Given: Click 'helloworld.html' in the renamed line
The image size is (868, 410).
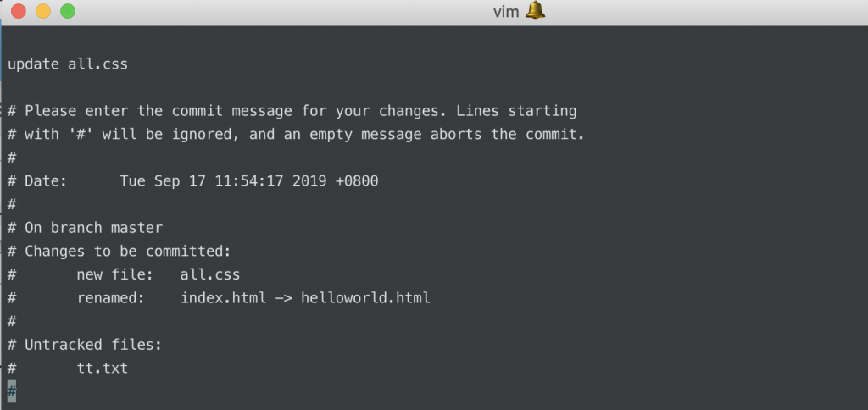Looking at the screenshot, I should coord(365,297).
